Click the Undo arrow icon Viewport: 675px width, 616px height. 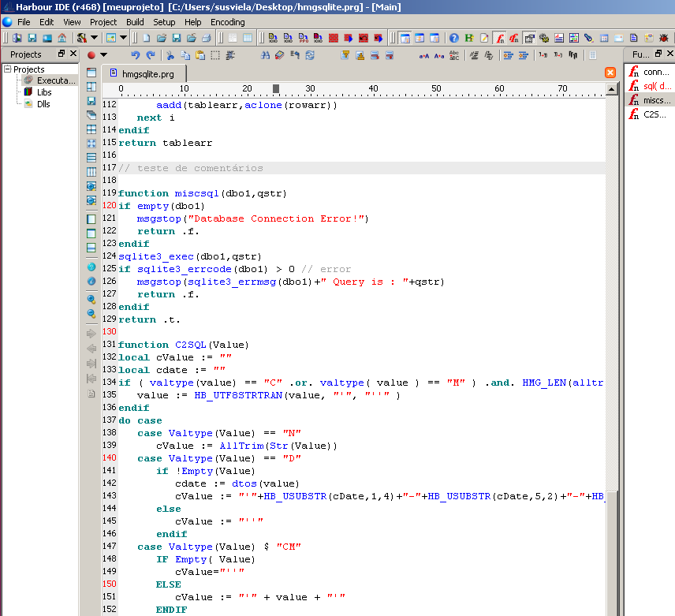(x=135, y=54)
